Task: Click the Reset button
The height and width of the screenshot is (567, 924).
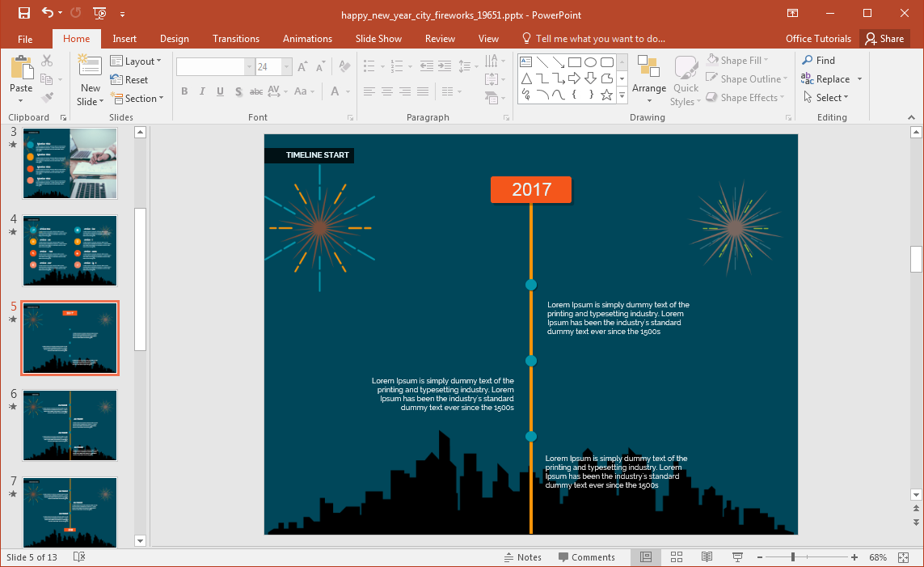Action: tap(129, 79)
